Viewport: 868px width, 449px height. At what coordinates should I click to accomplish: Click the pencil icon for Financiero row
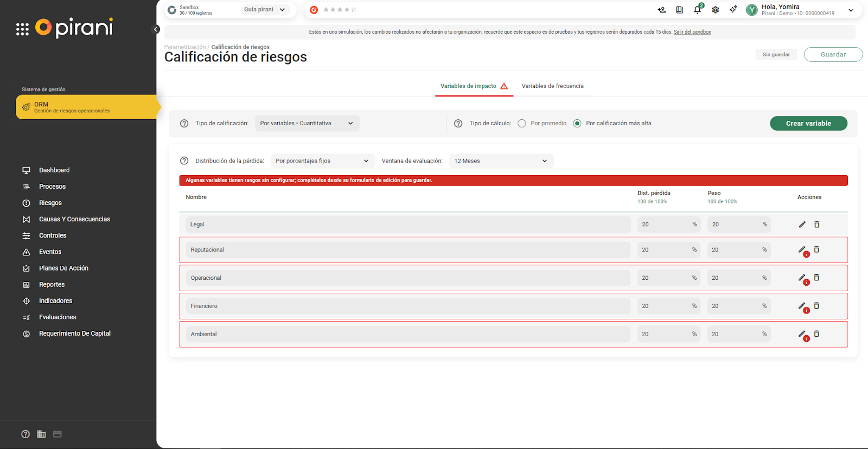coord(802,306)
